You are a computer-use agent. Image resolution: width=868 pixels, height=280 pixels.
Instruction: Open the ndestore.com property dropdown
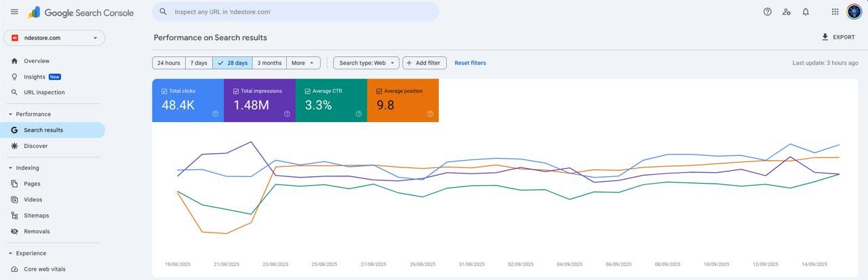[x=54, y=38]
